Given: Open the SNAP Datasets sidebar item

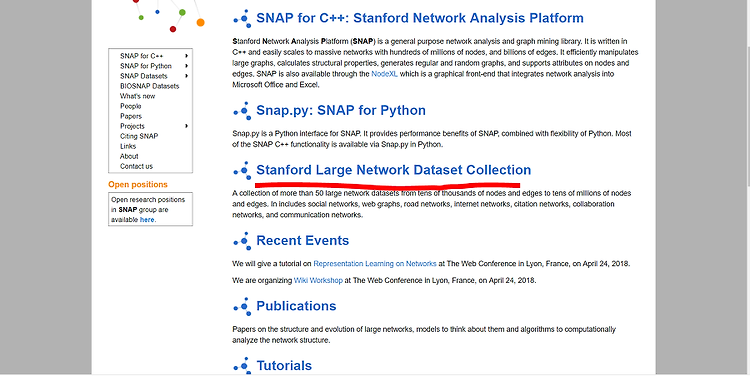Looking at the screenshot, I should coord(143,76).
